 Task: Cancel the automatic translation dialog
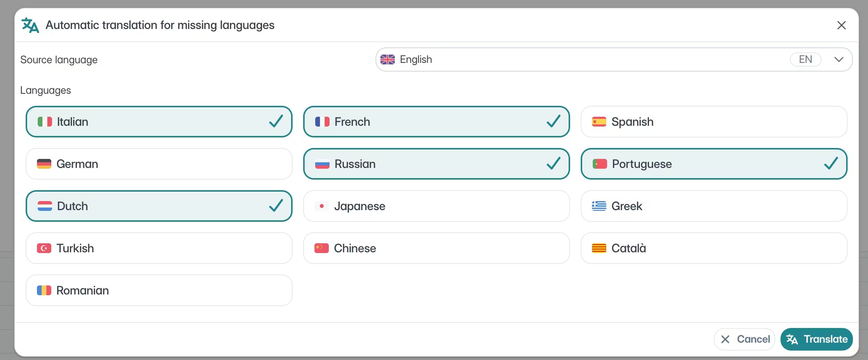[744, 339]
